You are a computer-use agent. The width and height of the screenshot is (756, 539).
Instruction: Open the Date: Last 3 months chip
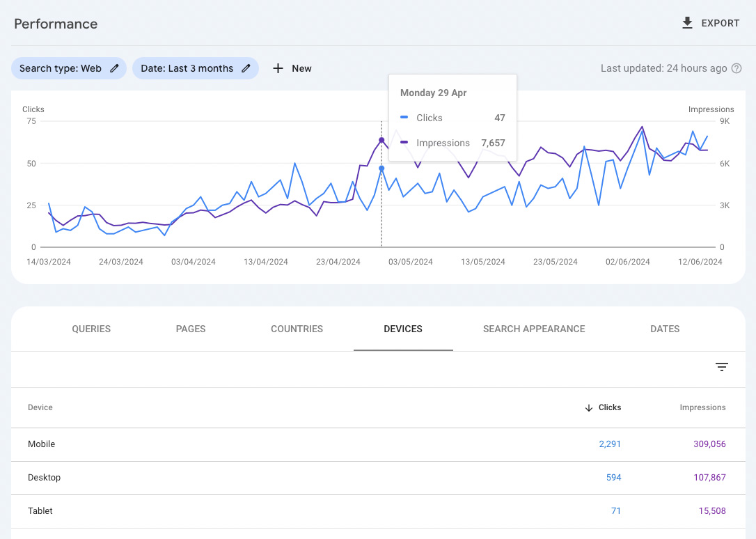click(187, 68)
